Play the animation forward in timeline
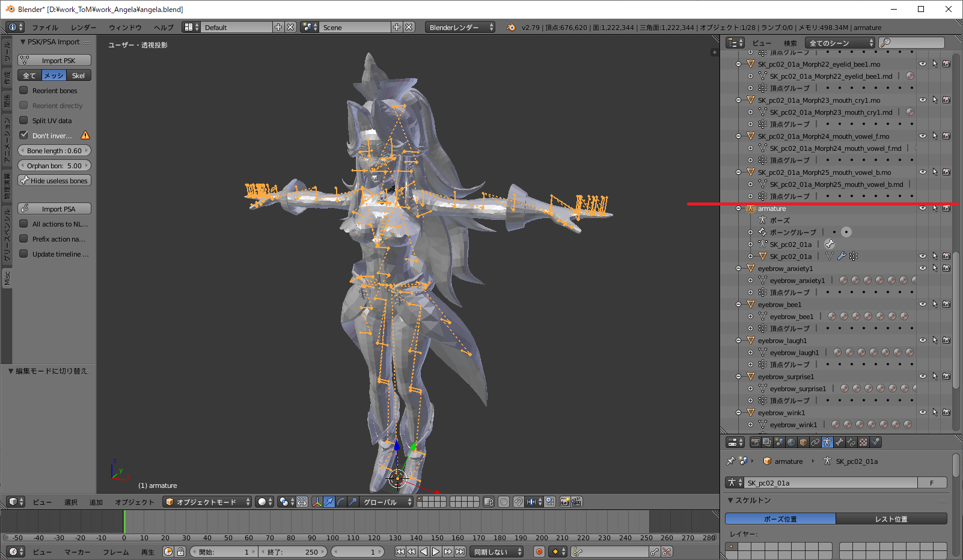The image size is (963, 560). pos(436,552)
